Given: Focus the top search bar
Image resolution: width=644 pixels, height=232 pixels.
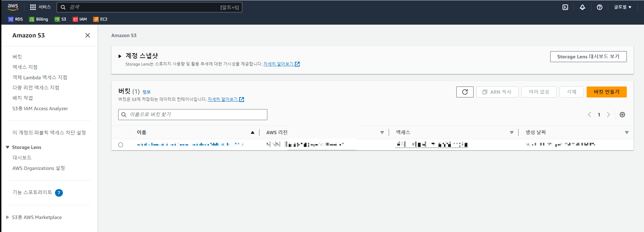Looking at the screenshot, I should pos(149,7).
